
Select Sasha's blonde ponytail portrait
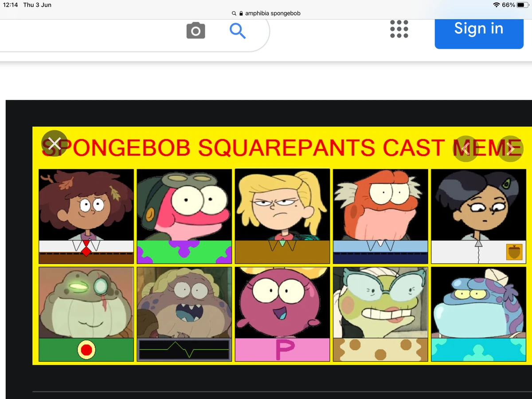(282, 215)
